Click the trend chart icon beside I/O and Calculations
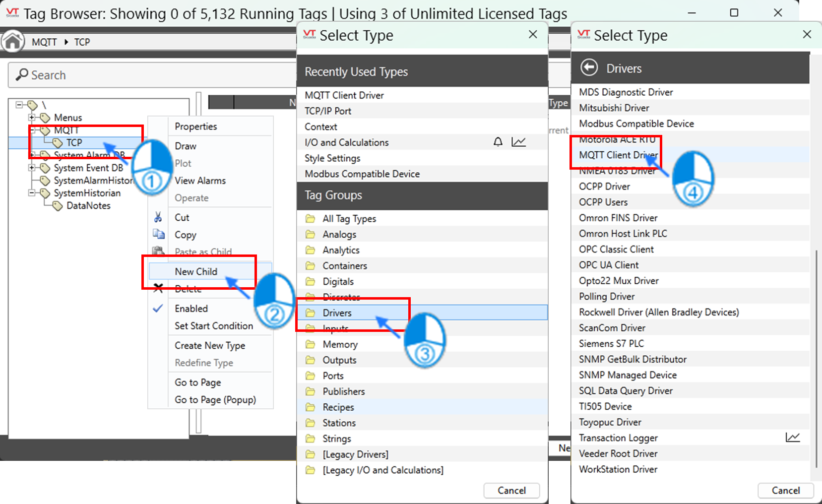 tap(518, 142)
